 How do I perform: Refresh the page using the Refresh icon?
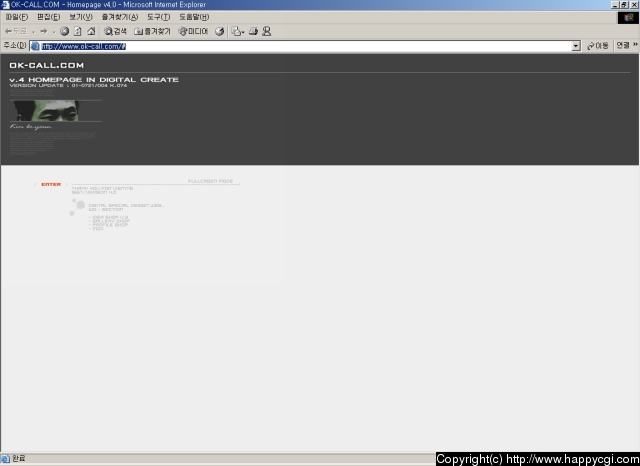point(78,31)
